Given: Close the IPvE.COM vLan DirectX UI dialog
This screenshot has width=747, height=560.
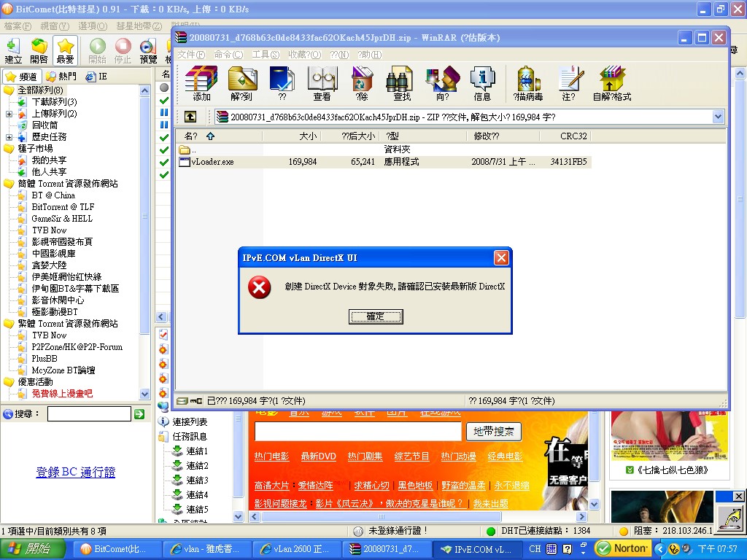Looking at the screenshot, I should (500, 257).
